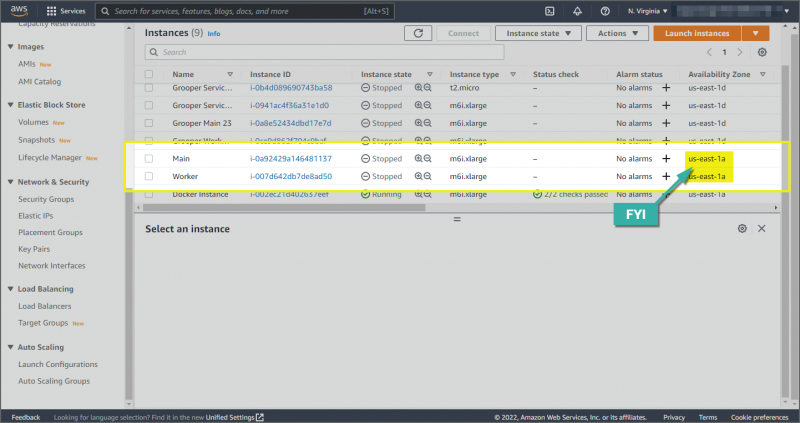
Task: Zoom in filter on Grooper Main 23 state
Action: point(418,123)
